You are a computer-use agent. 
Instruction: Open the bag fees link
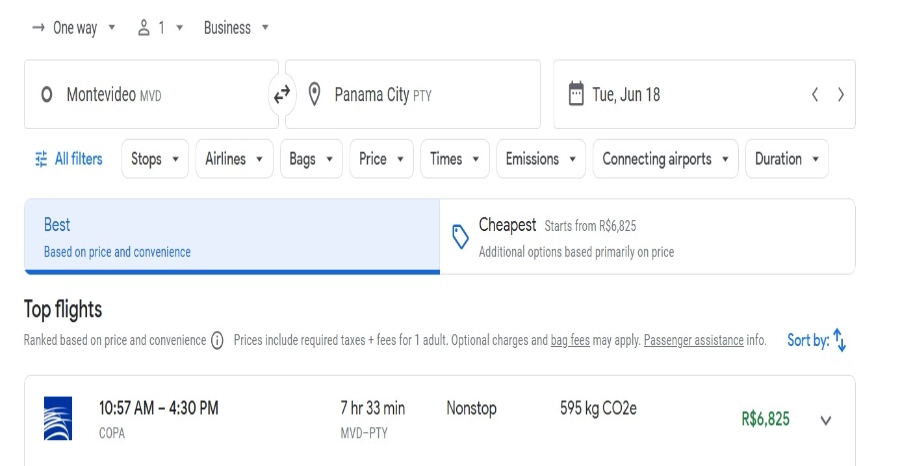pos(570,340)
